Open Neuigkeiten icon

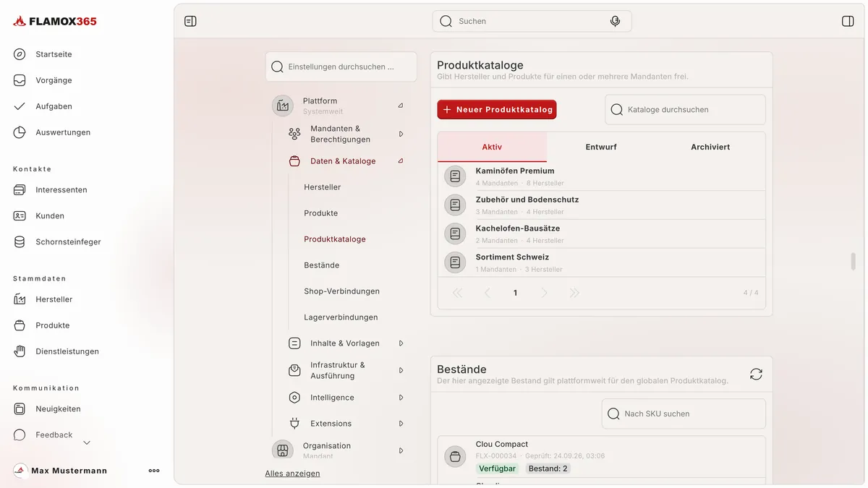(x=20, y=409)
